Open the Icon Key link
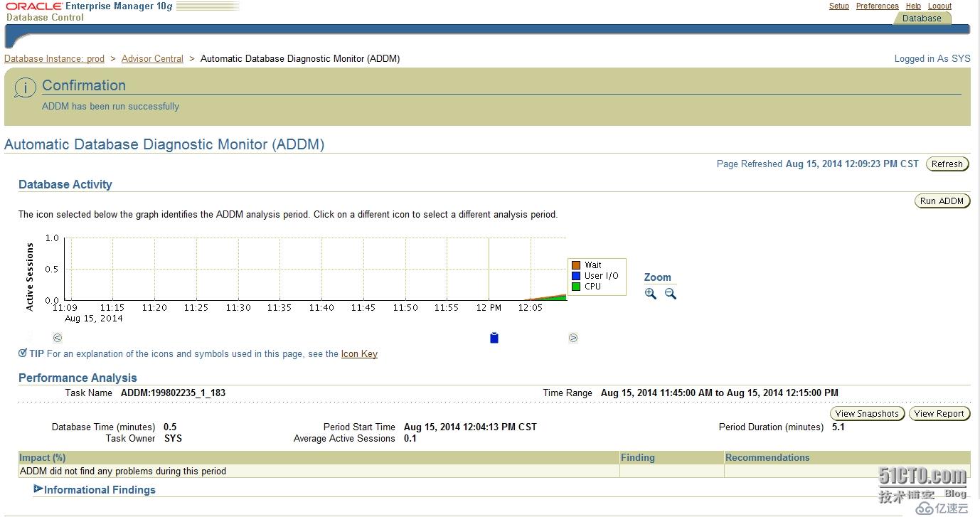Viewport: 980px width, 517px height. (x=359, y=353)
